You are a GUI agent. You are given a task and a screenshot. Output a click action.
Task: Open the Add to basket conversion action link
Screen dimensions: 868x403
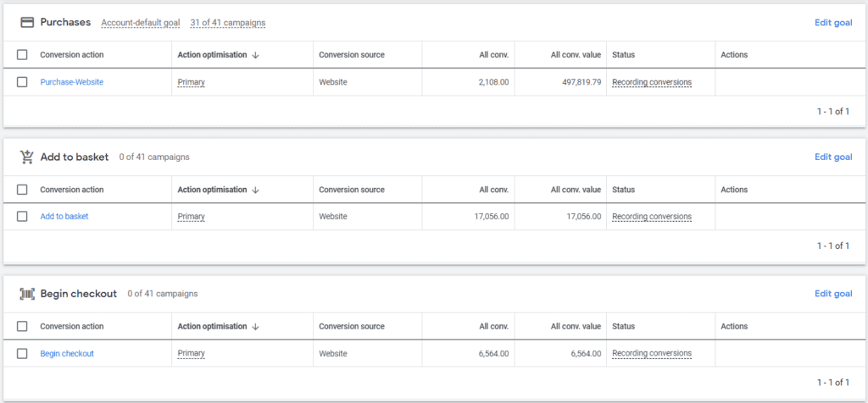pyautogui.click(x=64, y=217)
